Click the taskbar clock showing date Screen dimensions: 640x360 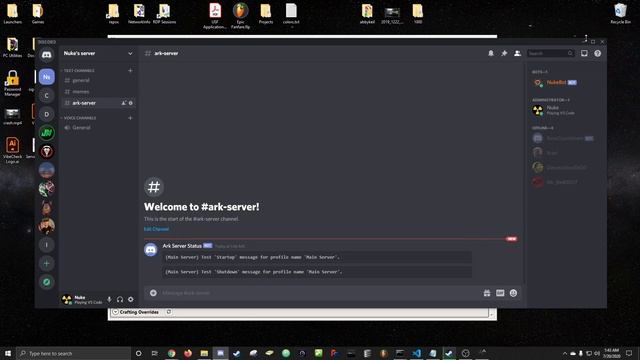point(612,353)
